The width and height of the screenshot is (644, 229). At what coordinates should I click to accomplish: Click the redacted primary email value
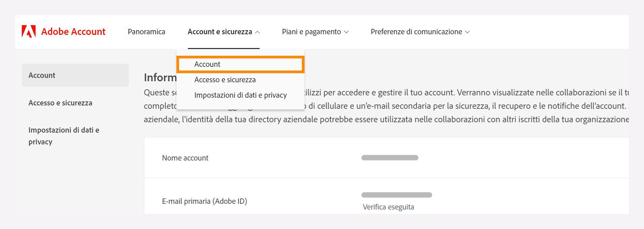pyautogui.click(x=397, y=195)
